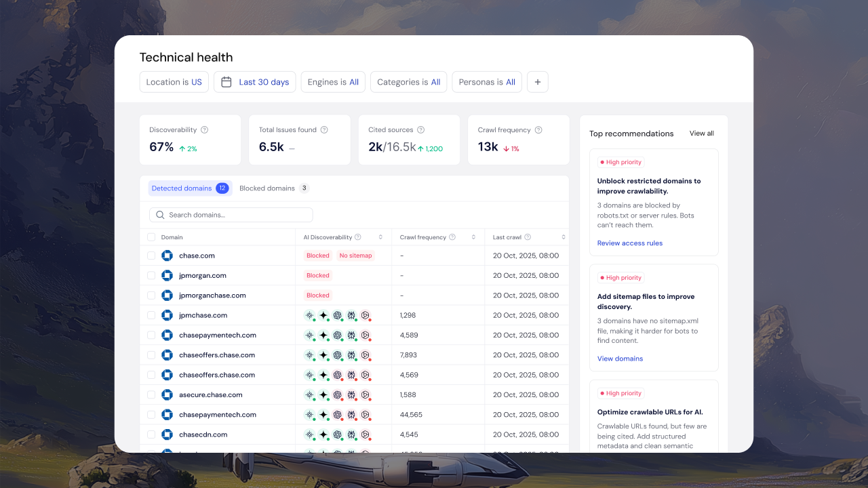
Task: Switch to the Blocked domains tab
Action: (274, 188)
